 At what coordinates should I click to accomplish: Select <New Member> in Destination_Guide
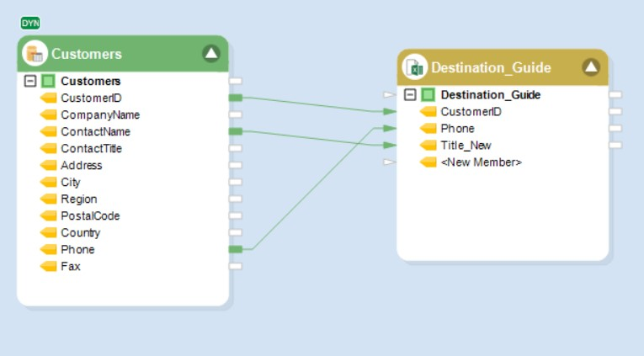[x=481, y=162]
